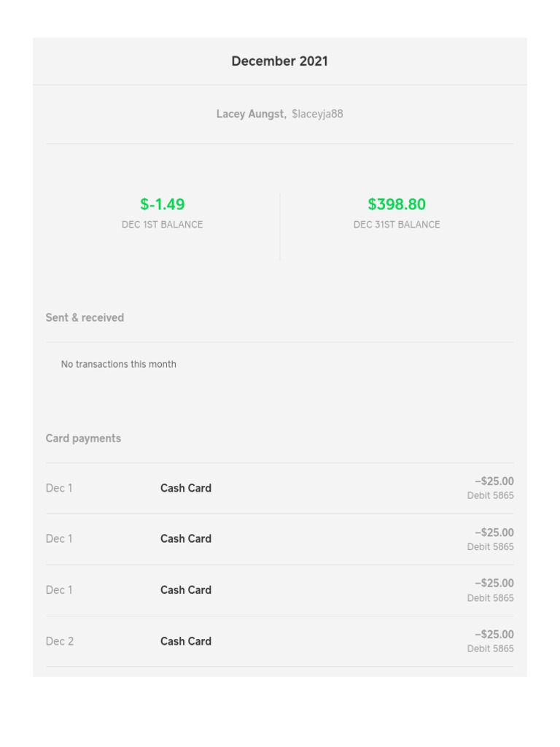Open the second Dec 1 Cash Card entry
The height and width of the screenshot is (747, 560).
pyautogui.click(x=186, y=538)
